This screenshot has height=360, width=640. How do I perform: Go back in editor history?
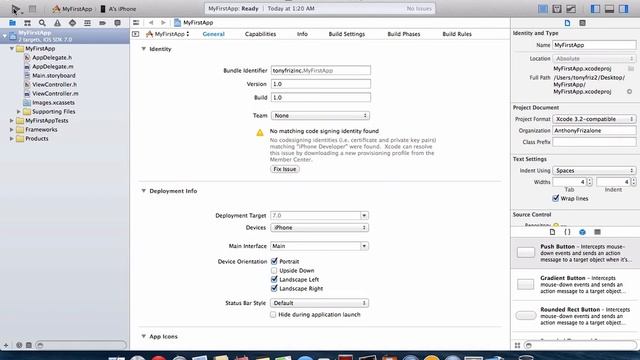click(151, 23)
